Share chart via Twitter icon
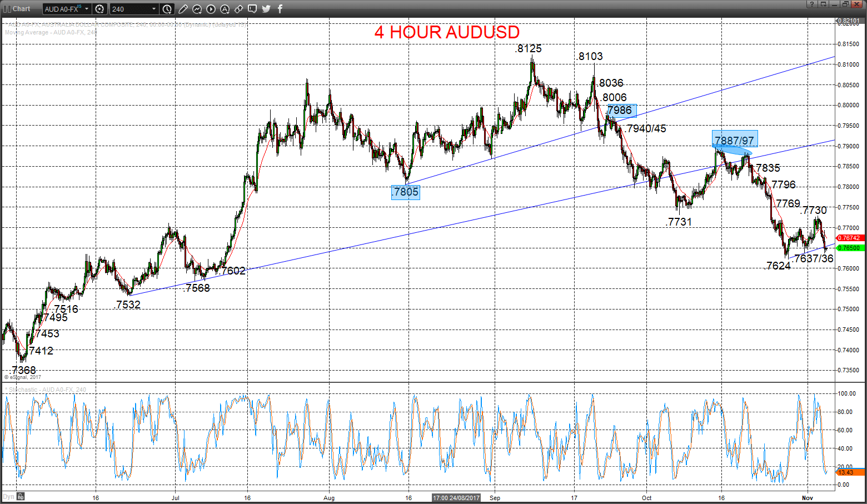This screenshot has height=504, width=867. [266, 9]
